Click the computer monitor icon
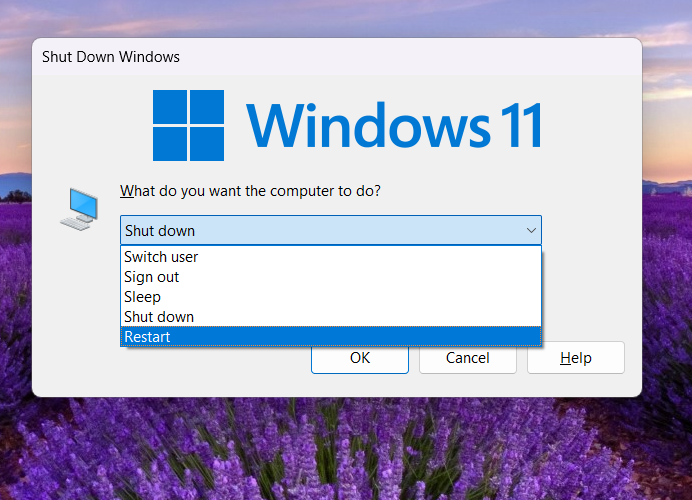The height and width of the screenshot is (500, 692). click(x=80, y=208)
